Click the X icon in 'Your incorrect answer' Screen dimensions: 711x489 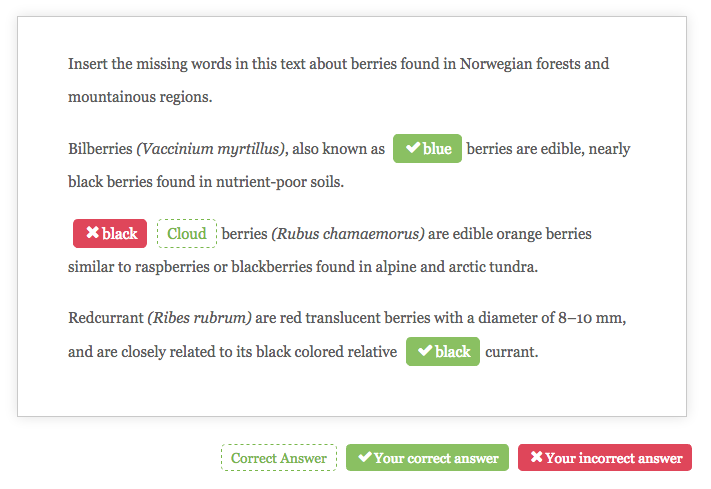[x=537, y=457]
